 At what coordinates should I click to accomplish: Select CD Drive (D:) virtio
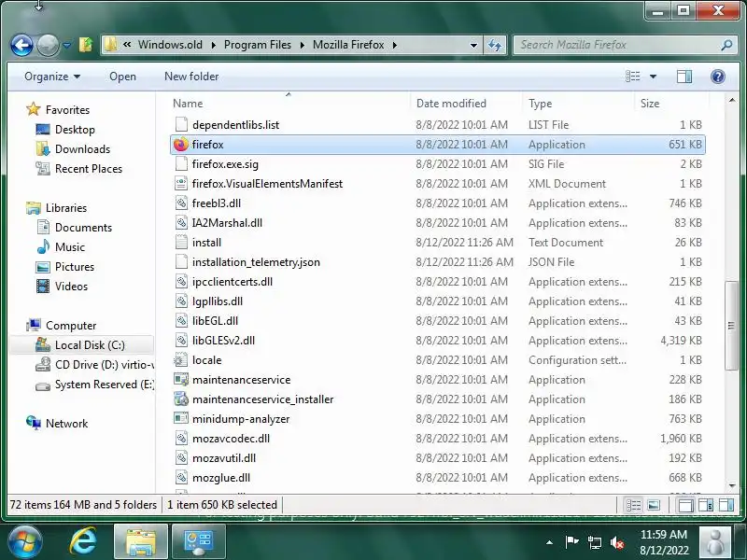[105, 365]
